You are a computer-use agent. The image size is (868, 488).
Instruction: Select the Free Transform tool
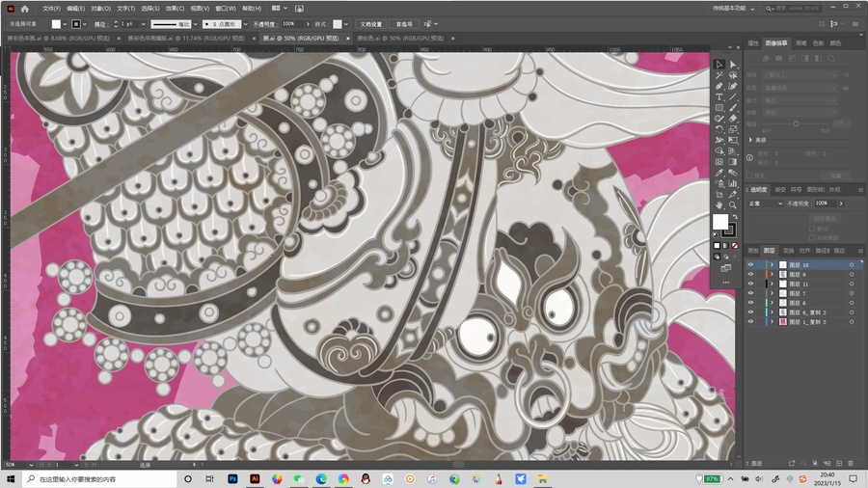(733, 140)
